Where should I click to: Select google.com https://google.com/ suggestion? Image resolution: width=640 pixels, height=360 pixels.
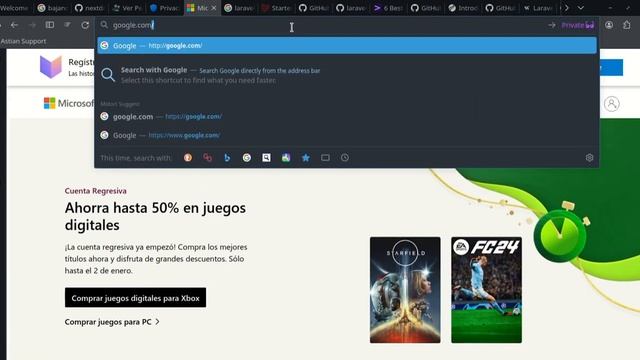pos(347,116)
